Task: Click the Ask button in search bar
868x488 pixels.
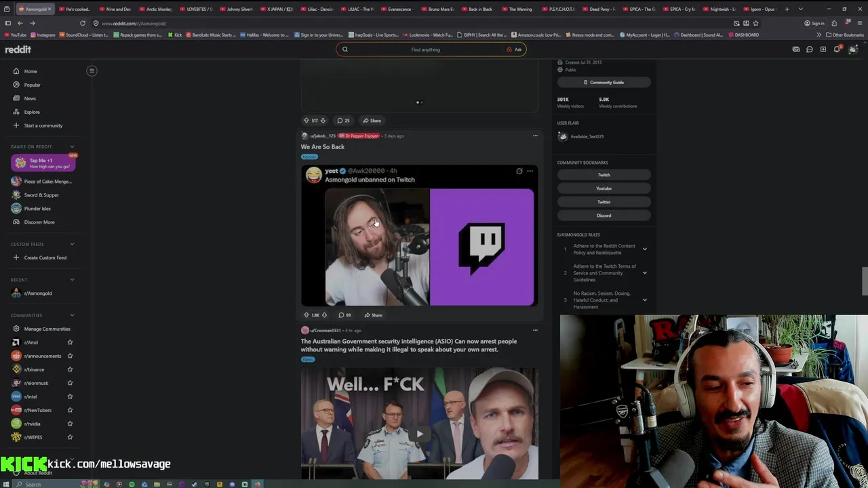Action: click(515, 49)
